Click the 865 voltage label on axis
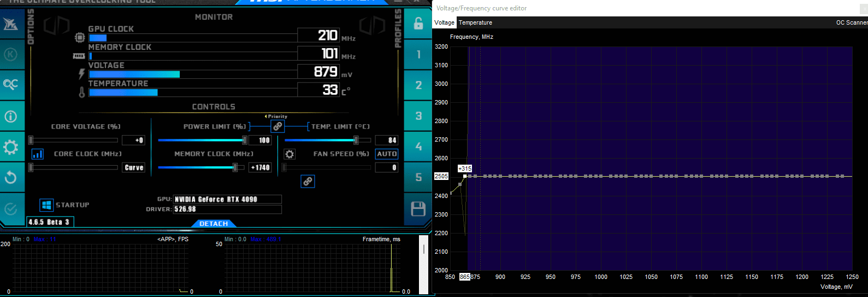This screenshot has height=297, width=868. [x=464, y=277]
